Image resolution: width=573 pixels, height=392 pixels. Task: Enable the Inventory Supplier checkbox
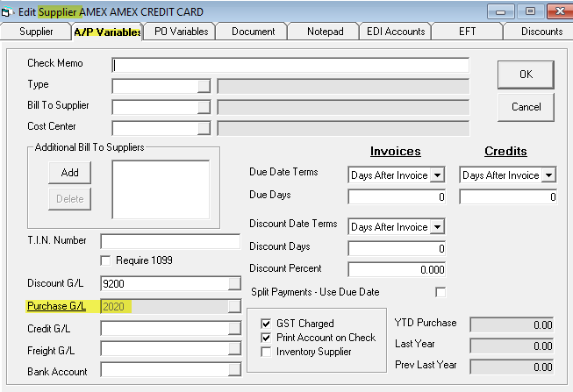click(x=266, y=352)
